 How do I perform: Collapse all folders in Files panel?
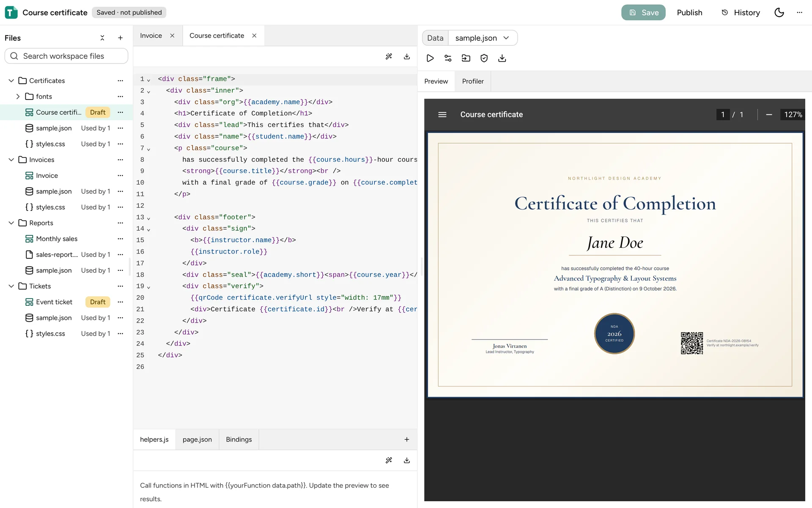(102, 38)
